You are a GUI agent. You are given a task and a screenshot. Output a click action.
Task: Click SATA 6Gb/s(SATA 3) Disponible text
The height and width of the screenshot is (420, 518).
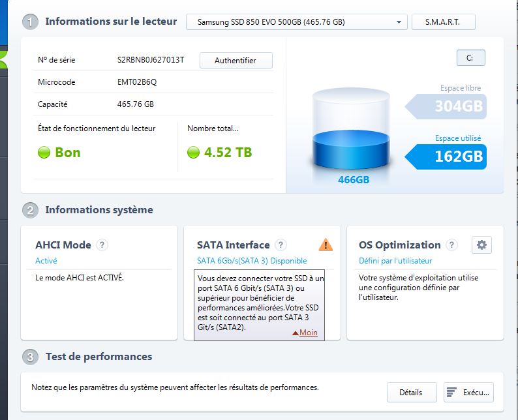[x=252, y=261]
